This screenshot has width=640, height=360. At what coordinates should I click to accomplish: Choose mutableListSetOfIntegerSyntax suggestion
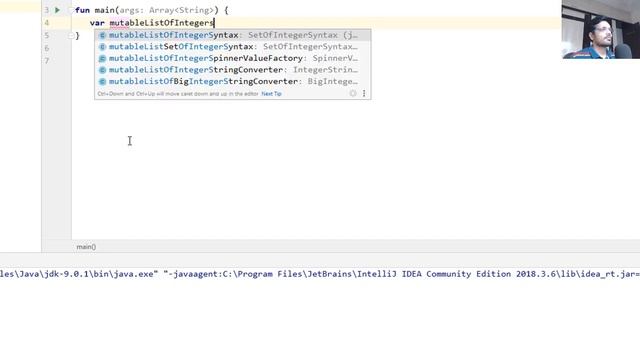233,47
